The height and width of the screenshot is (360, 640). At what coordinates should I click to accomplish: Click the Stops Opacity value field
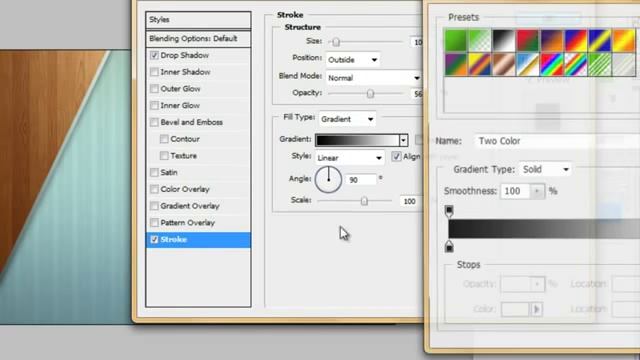[516, 284]
